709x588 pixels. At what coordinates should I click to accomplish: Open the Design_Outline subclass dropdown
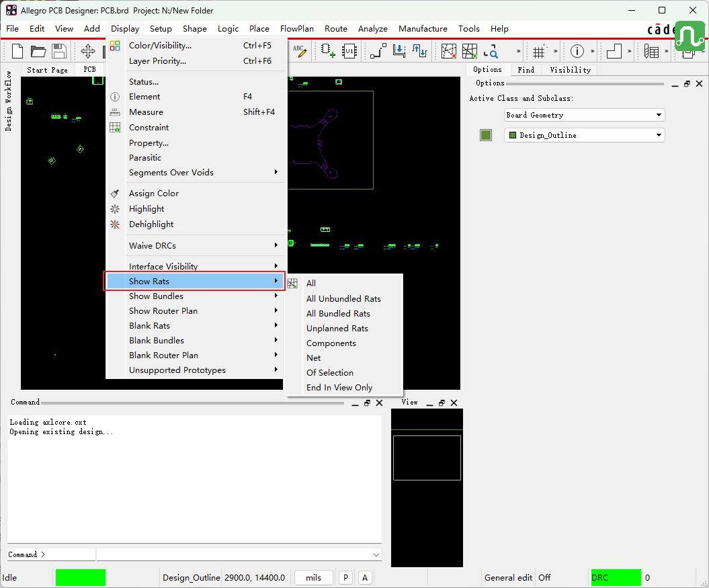point(584,135)
